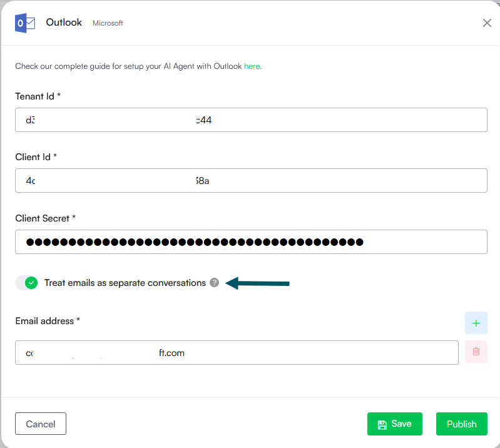Open the setup guide 'here' link
This screenshot has height=448, width=500.
point(252,66)
